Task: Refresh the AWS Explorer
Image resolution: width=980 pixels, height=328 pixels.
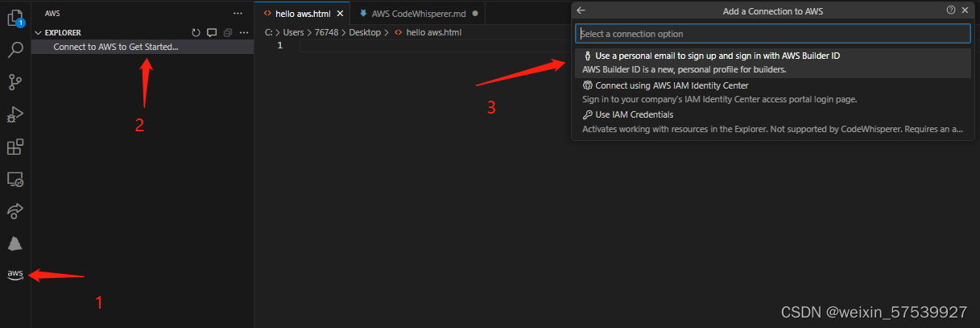Action: coord(196,33)
